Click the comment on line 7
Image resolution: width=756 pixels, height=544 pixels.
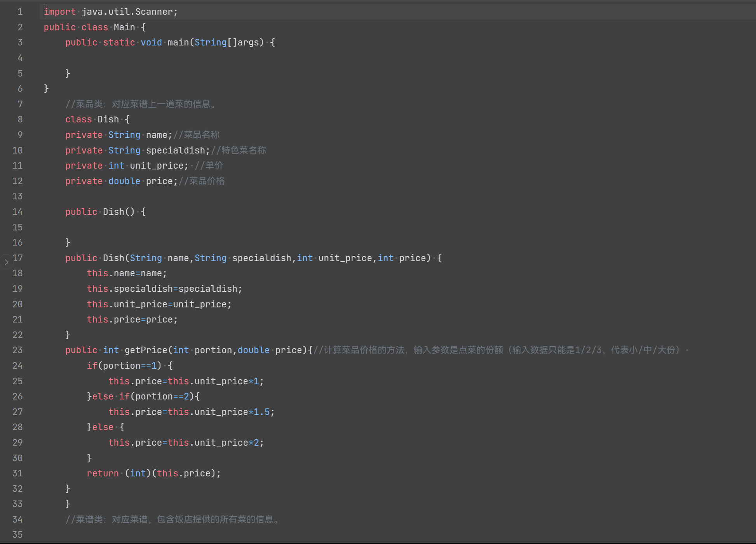click(x=141, y=104)
